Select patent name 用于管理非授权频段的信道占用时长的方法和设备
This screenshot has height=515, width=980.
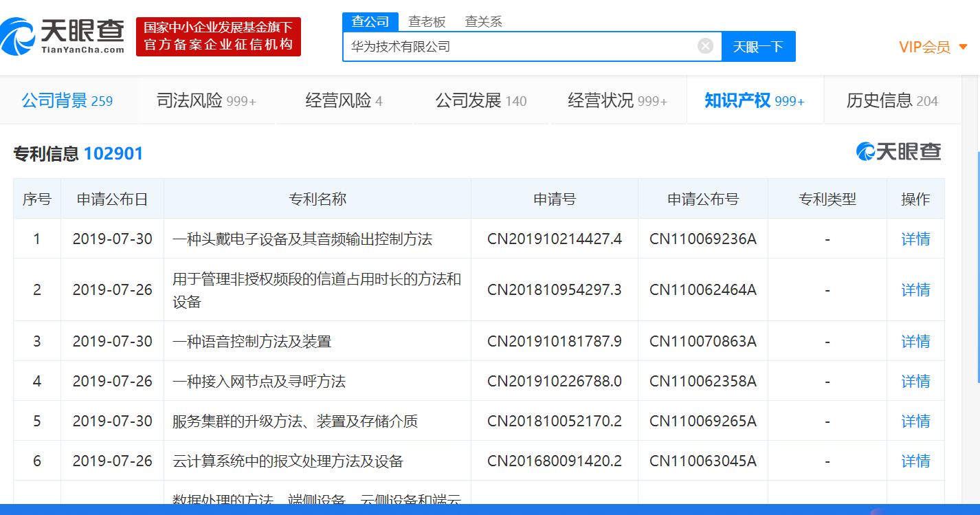(317, 290)
